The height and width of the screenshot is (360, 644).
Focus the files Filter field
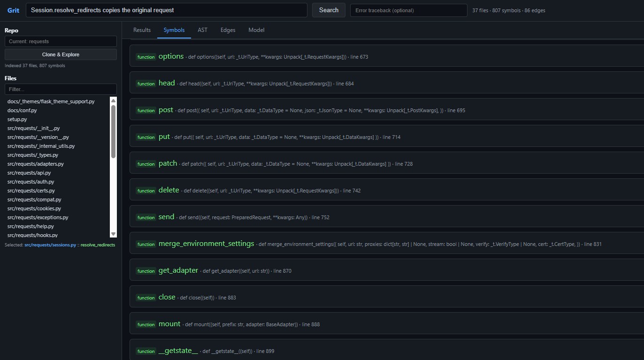(x=61, y=89)
